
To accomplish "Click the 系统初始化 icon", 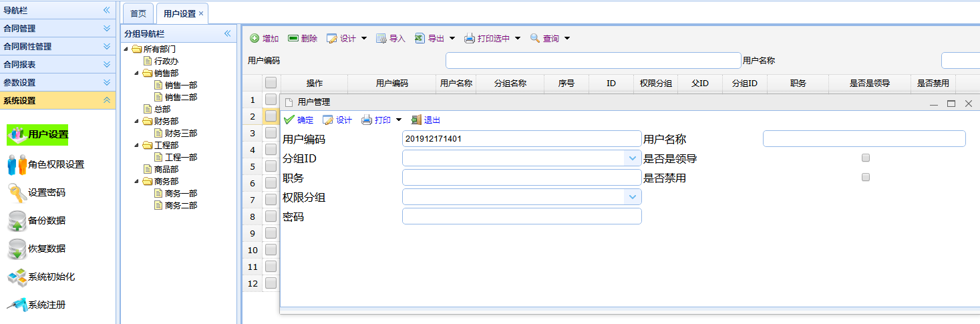I will [x=17, y=277].
